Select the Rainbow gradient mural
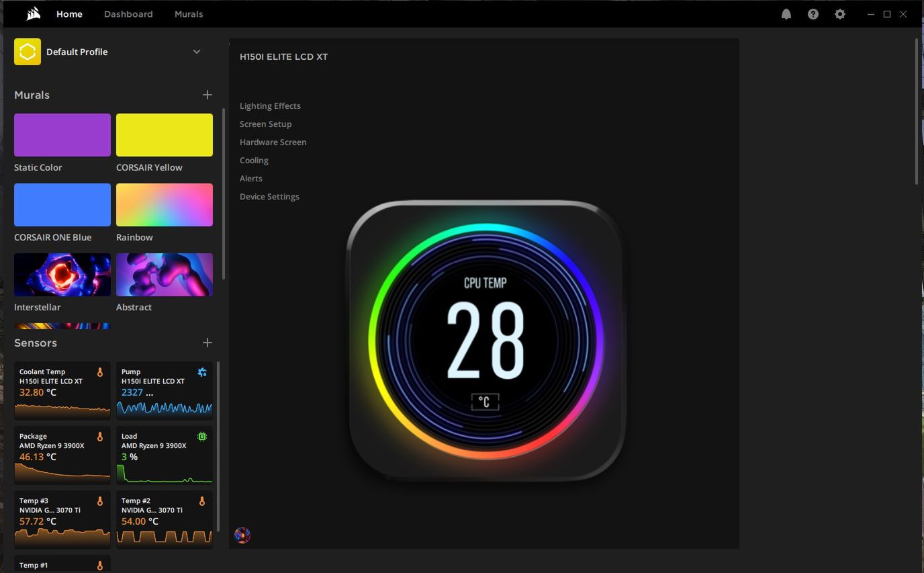Viewport: 924px width, 573px height. click(165, 205)
